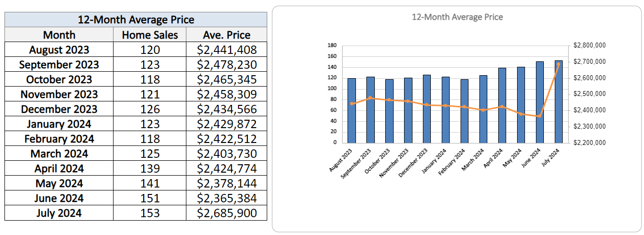The image size is (644, 235).
Task: Select the 'May 2024' table cell
Action: click(x=59, y=183)
